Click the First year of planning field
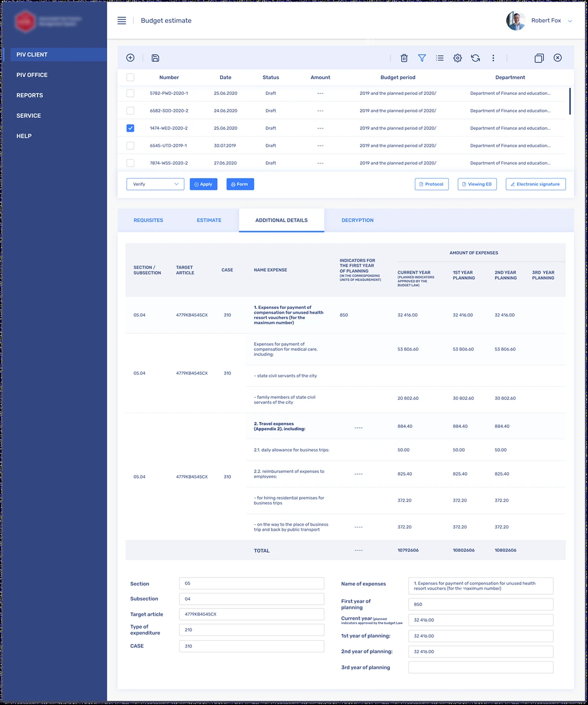The height and width of the screenshot is (705, 588). click(481, 605)
